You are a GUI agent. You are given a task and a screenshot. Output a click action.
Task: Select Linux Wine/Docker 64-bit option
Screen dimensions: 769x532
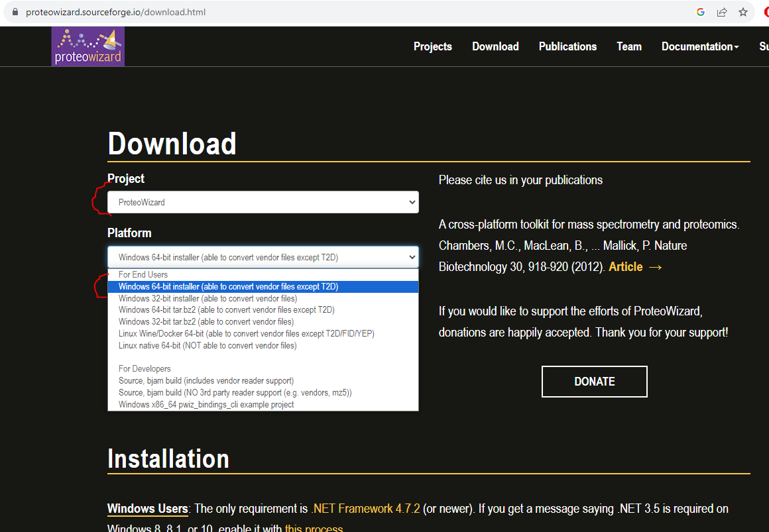click(263, 333)
